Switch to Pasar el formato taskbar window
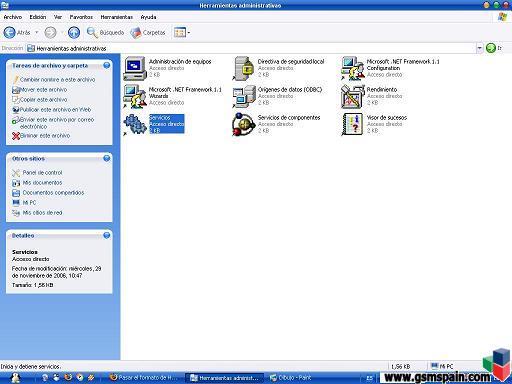The image size is (512, 384). click(x=144, y=378)
